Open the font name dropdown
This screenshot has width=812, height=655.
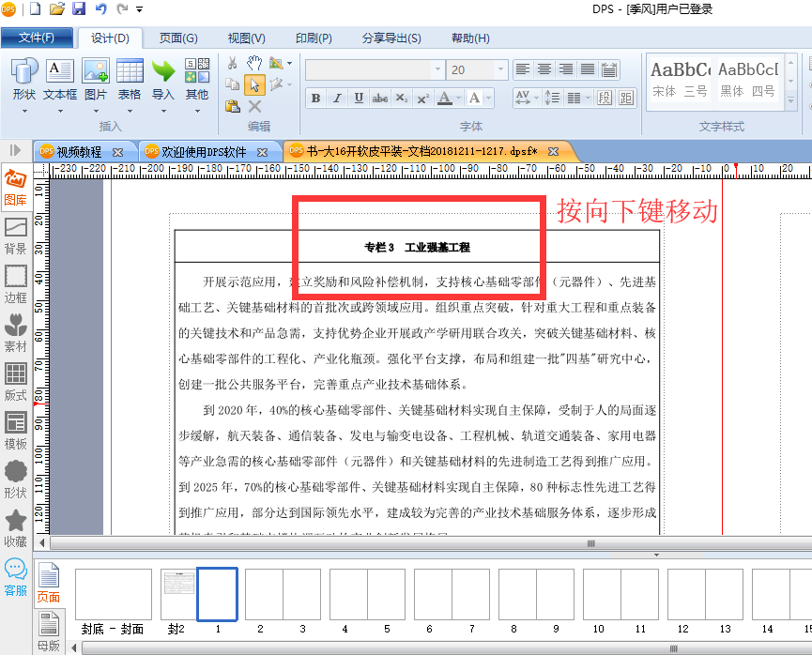(x=437, y=69)
